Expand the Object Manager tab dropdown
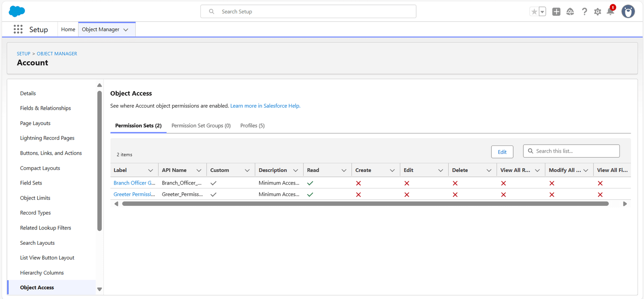This screenshot has height=299, width=644. click(126, 30)
